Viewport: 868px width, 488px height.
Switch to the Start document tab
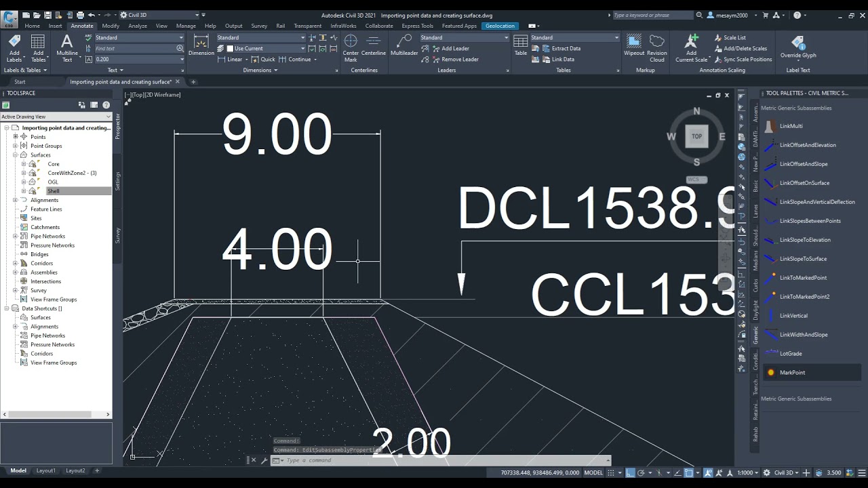coord(20,82)
